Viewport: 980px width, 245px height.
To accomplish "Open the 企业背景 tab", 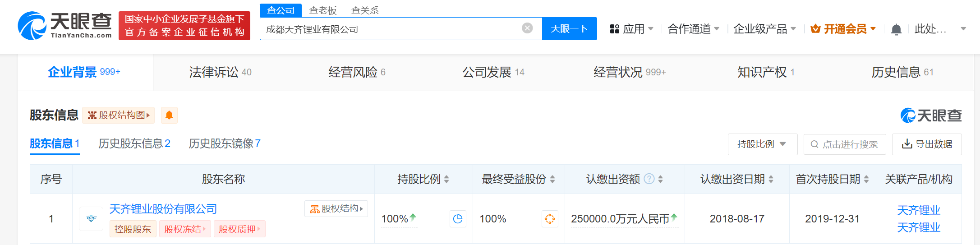I will [x=84, y=72].
